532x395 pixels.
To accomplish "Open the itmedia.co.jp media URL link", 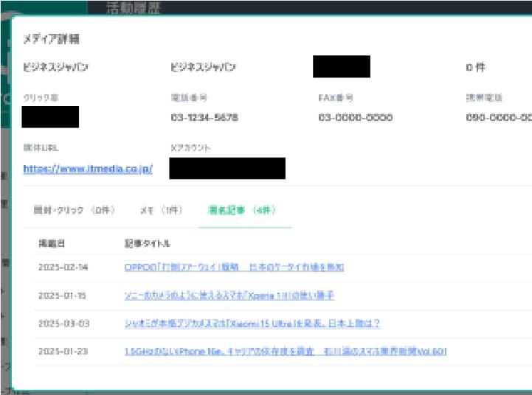I will (88, 169).
